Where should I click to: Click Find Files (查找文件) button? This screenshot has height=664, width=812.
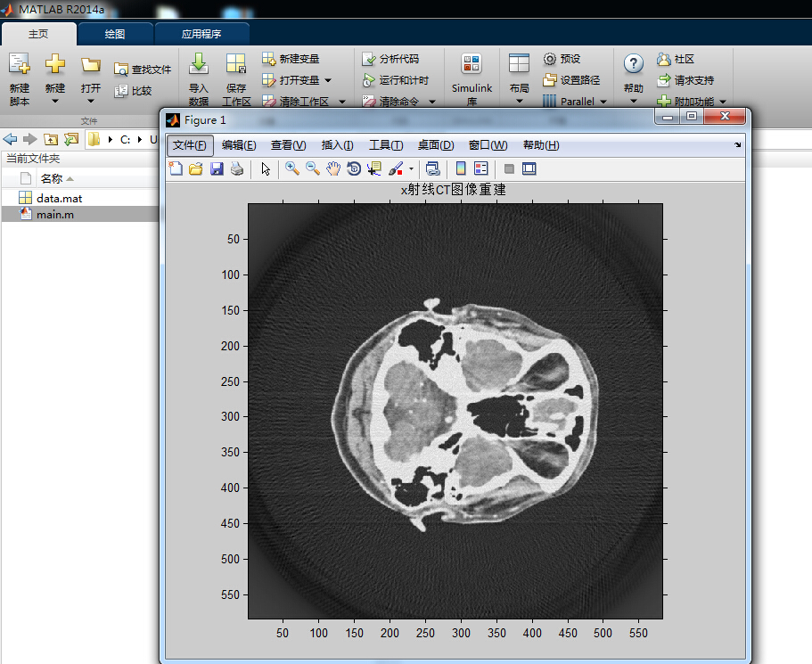tap(143, 70)
